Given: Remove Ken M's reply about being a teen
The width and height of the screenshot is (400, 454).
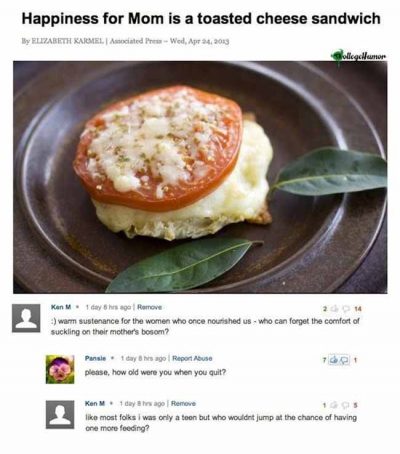Looking at the screenshot, I should (x=183, y=403).
